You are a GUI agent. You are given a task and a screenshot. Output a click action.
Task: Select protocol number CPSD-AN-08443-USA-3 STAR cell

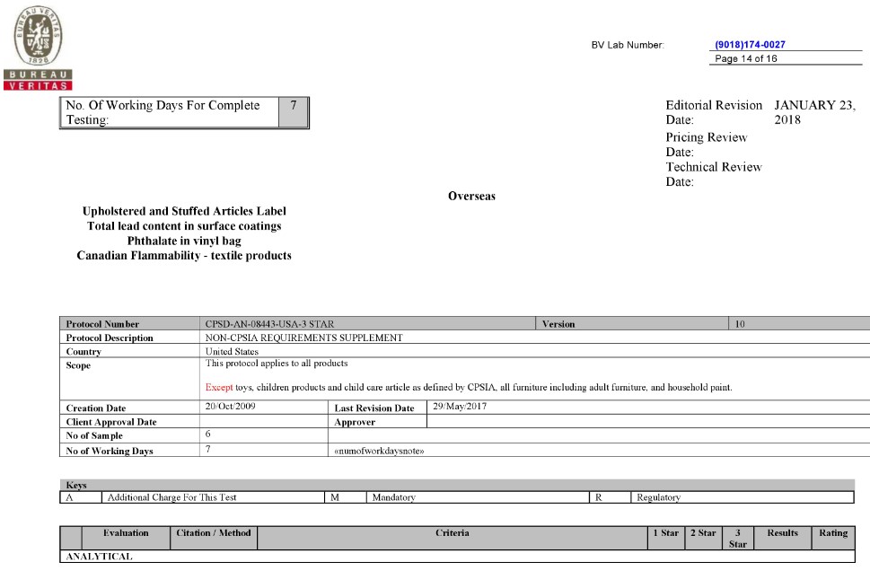[271, 324]
